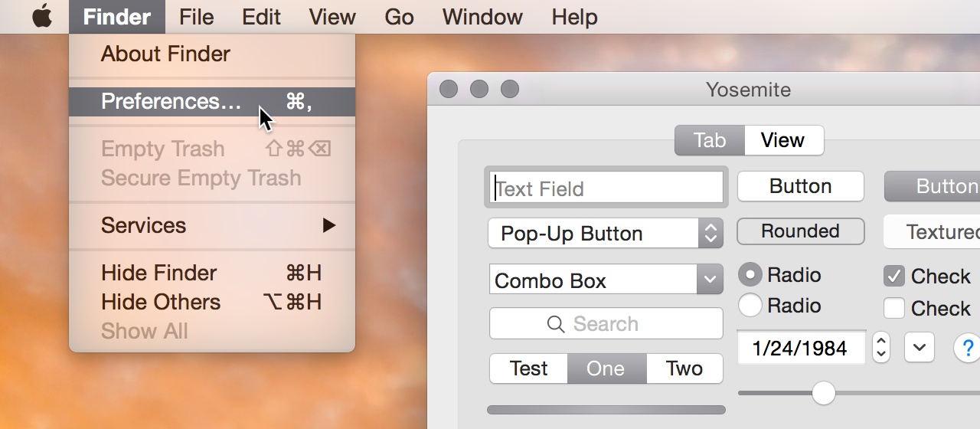Click the Rounded button
The height and width of the screenshot is (429, 980).
801,231
